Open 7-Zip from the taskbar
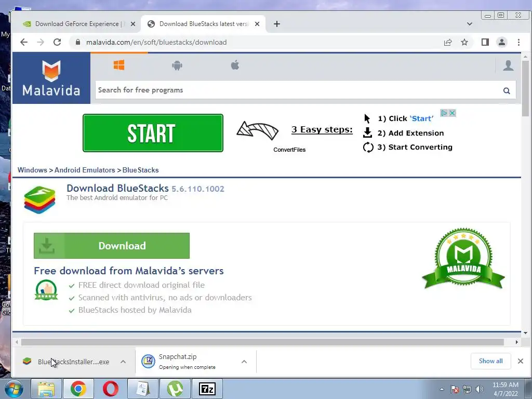This screenshot has height=399, width=532. tap(207, 389)
